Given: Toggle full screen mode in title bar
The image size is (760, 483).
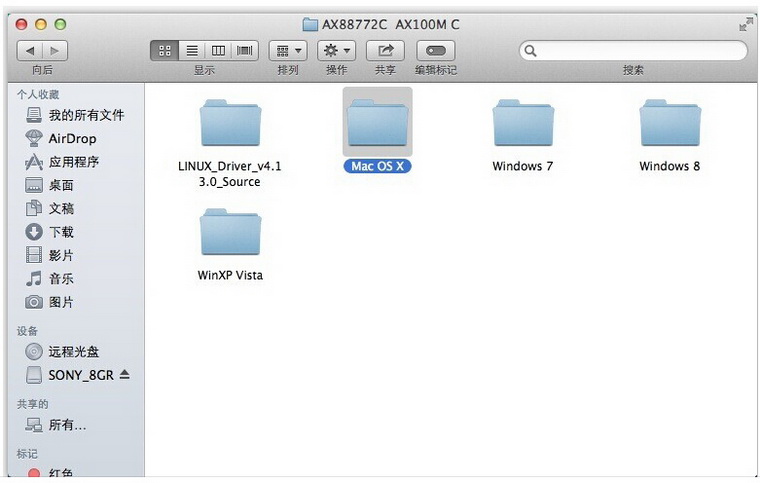Looking at the screenshot, I should [745, 24].
